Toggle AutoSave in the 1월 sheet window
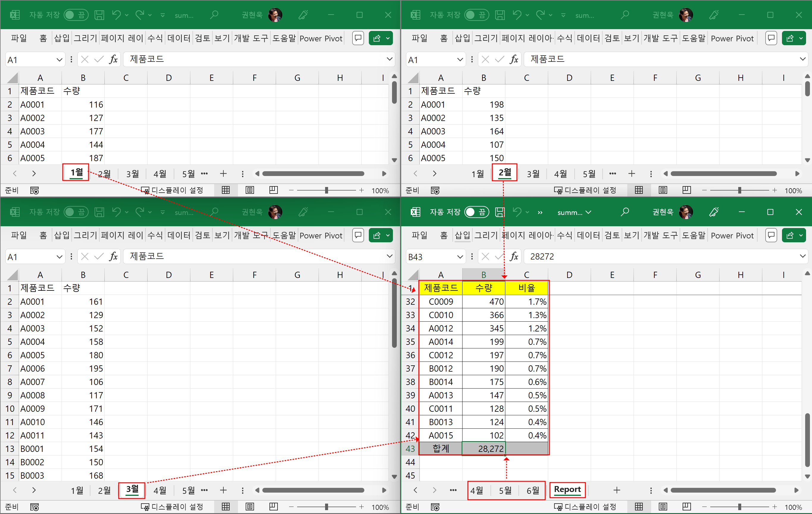The image size is (812, 514). pyautogui.click(x=76, y=15)
